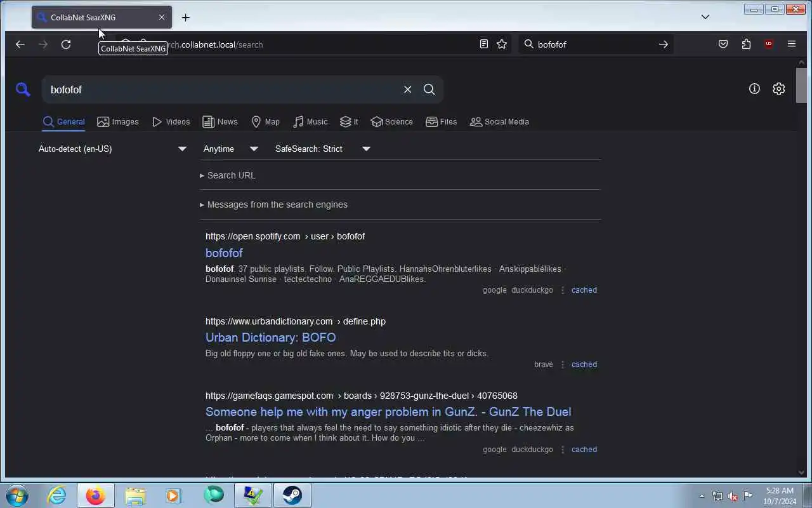Switch to Map category

[265, 122]
